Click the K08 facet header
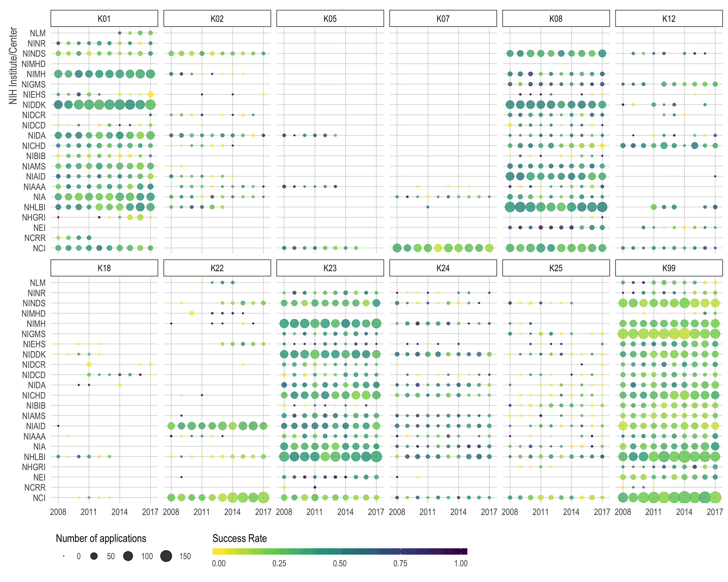The width and height of the screenshot is (728, 582). tap(556, 18)
